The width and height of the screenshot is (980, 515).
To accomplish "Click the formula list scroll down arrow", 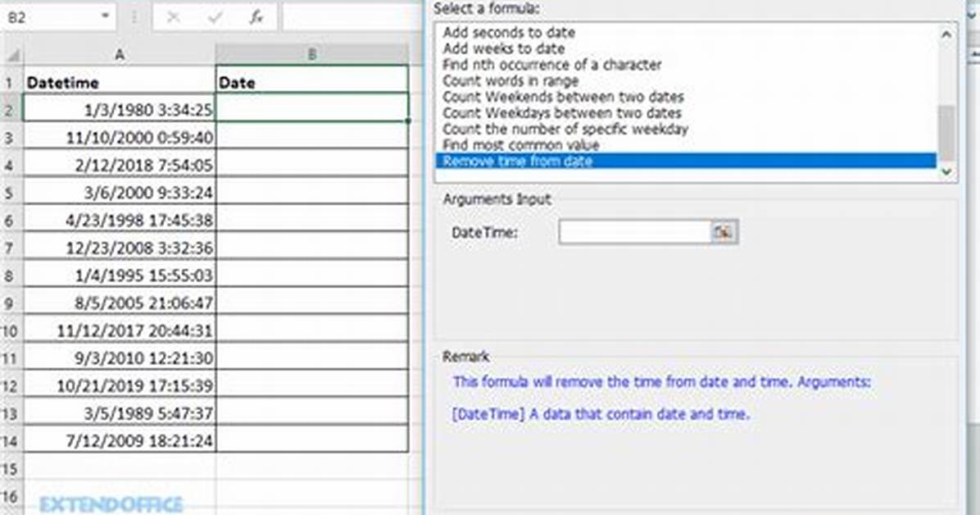I will (x=947, y=171).
